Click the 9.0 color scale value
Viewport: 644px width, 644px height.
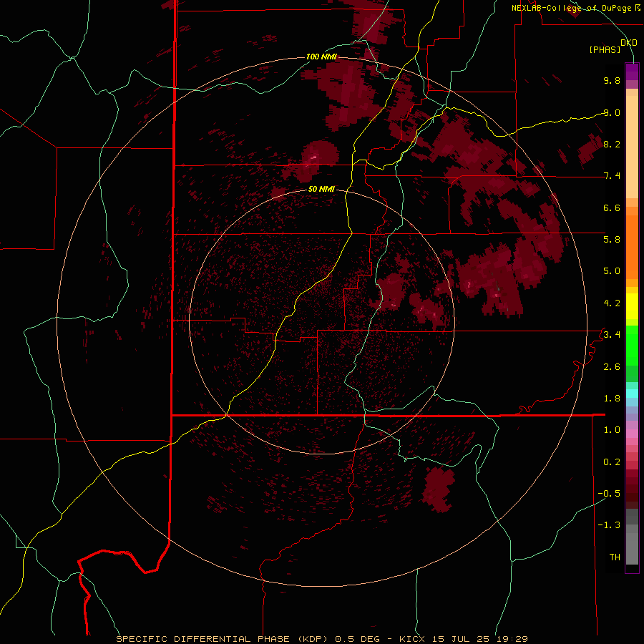click(612, 112)
